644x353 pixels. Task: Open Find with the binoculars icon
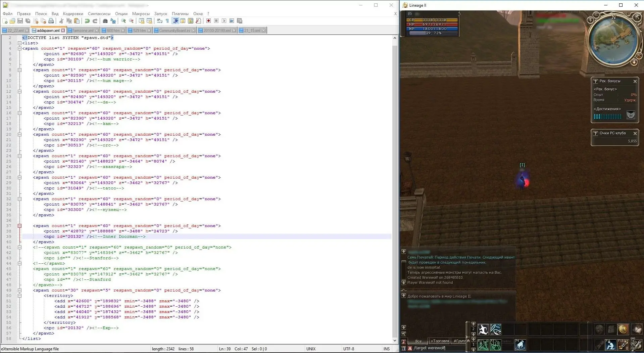[105, 21]
